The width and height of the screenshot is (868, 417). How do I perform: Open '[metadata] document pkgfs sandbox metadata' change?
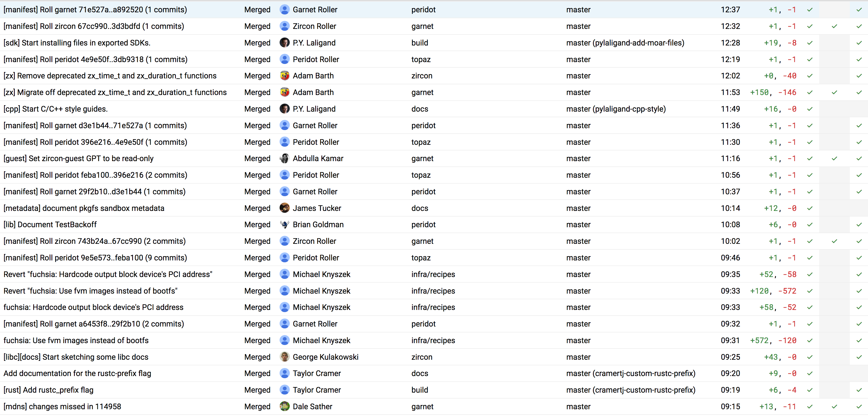pos(84,208)
